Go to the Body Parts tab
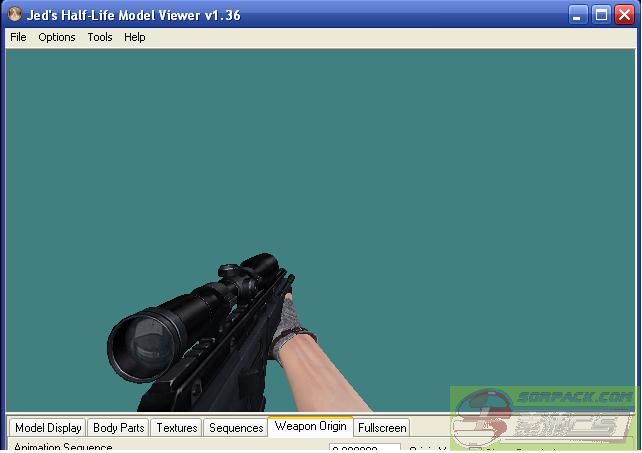The width and height of the screenshot is (642, 453). coord(118,428)
